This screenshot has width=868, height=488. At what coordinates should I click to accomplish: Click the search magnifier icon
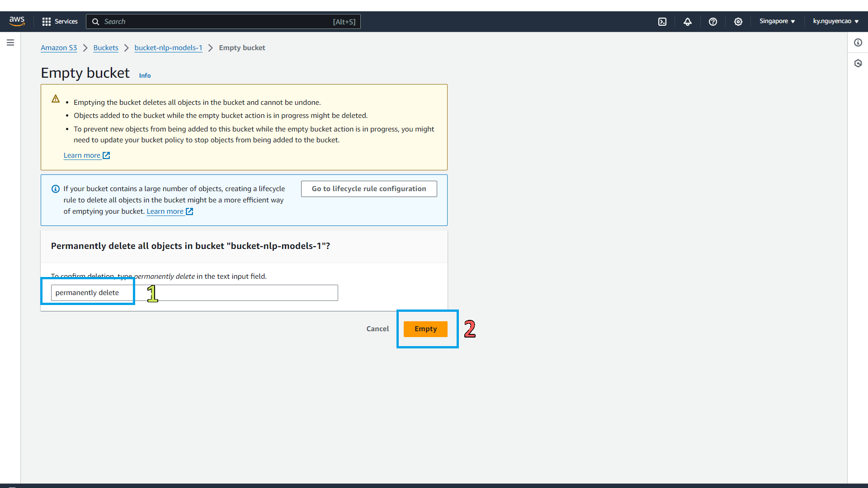pos(95,22)
